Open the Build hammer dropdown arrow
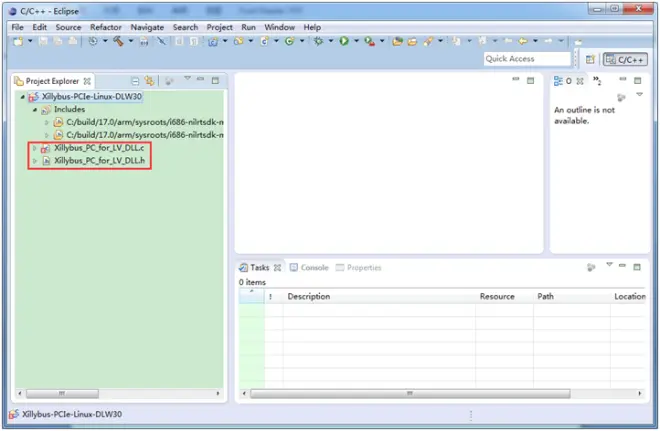This screenshot has width=660, height=431. (131, 41)
